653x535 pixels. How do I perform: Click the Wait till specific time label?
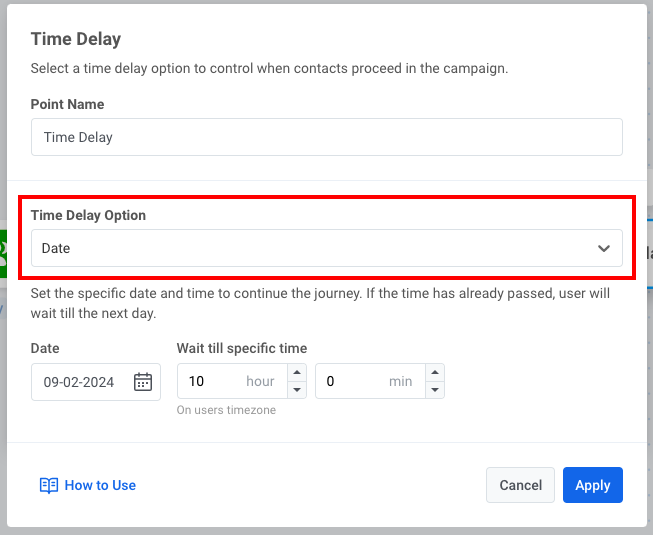(x=242, y=348)
